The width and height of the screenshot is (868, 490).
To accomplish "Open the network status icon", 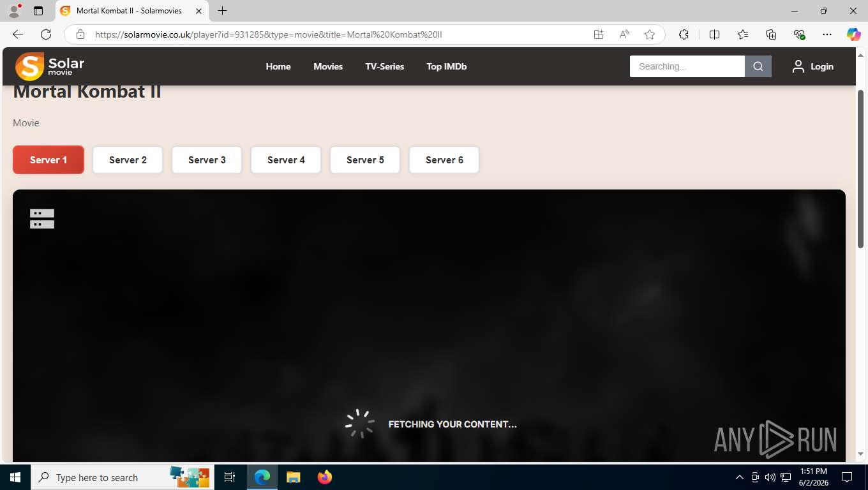I will 786,477.
